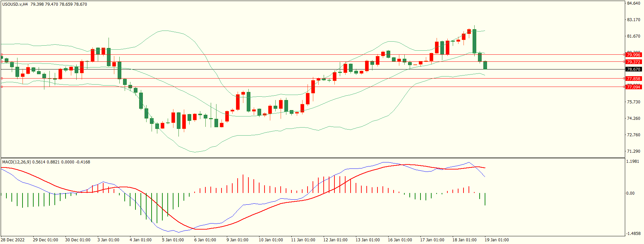Select the last green candlestick at 78.670

[485, 65]
